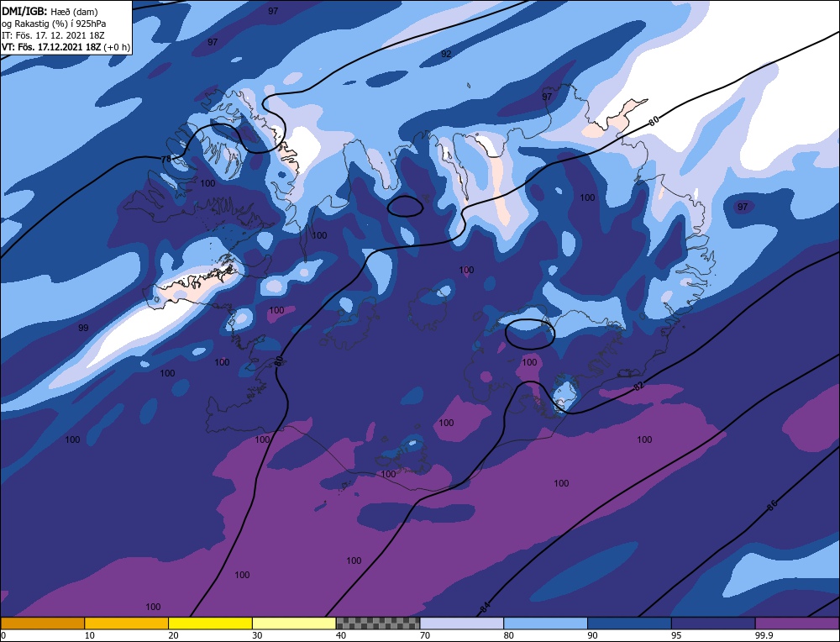Choose the pale yellow 30–40 legend swatch
The image size is (840, 642).
(x=294, y=623)
